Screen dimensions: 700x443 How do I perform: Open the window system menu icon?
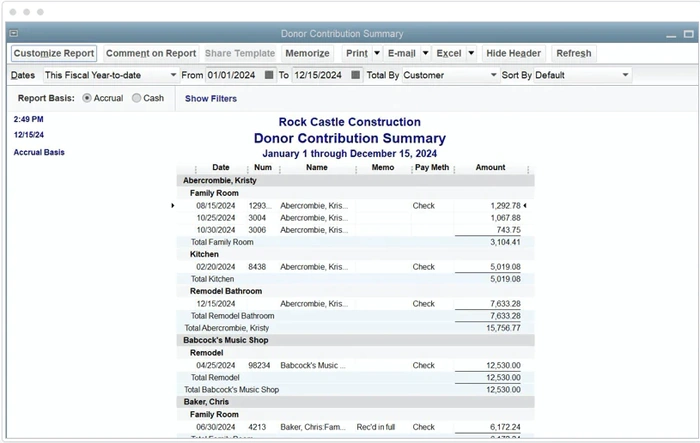coord(14,33)
